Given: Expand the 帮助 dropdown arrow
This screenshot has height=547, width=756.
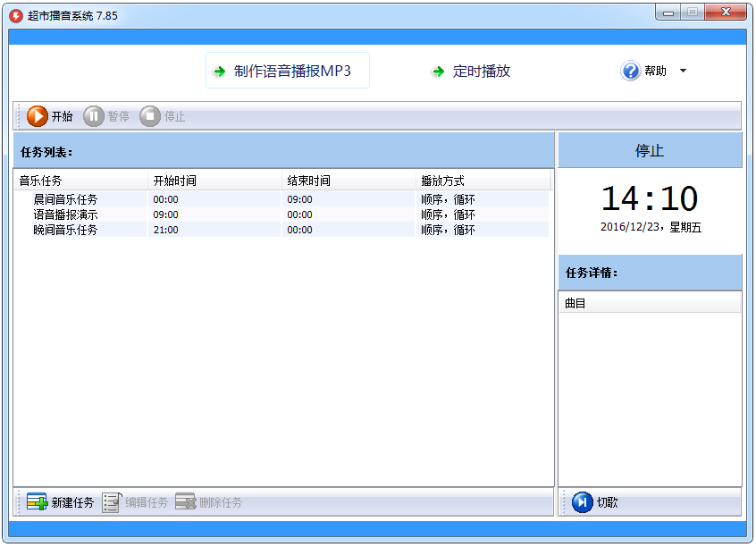Looking at the screenshot, I should [x=684, y=71].
